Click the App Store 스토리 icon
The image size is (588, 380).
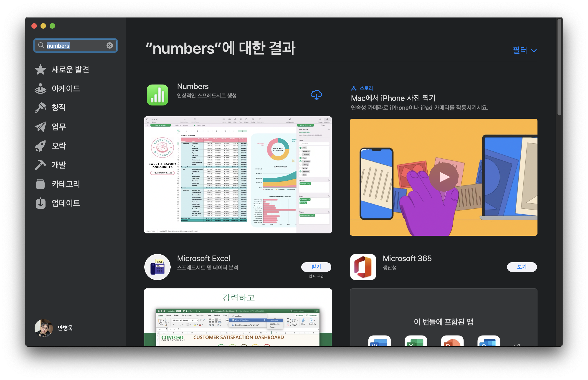(x=354, y=88)
